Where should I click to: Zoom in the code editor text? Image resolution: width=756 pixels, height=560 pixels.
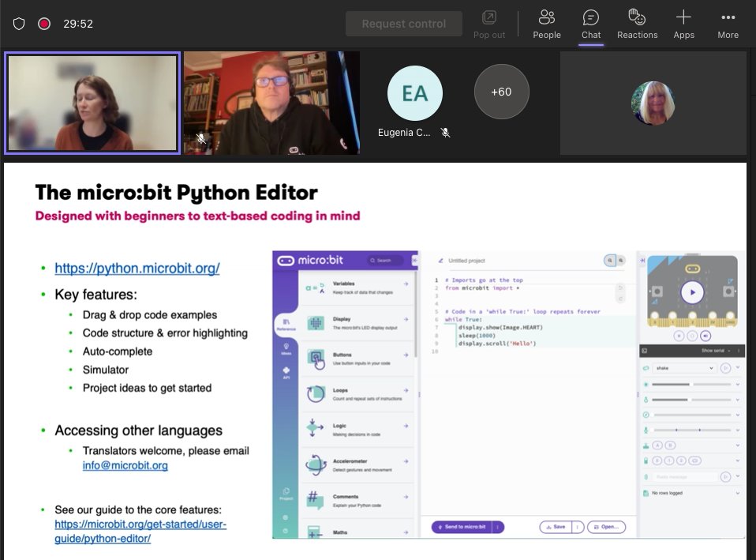tap(621, 260)
